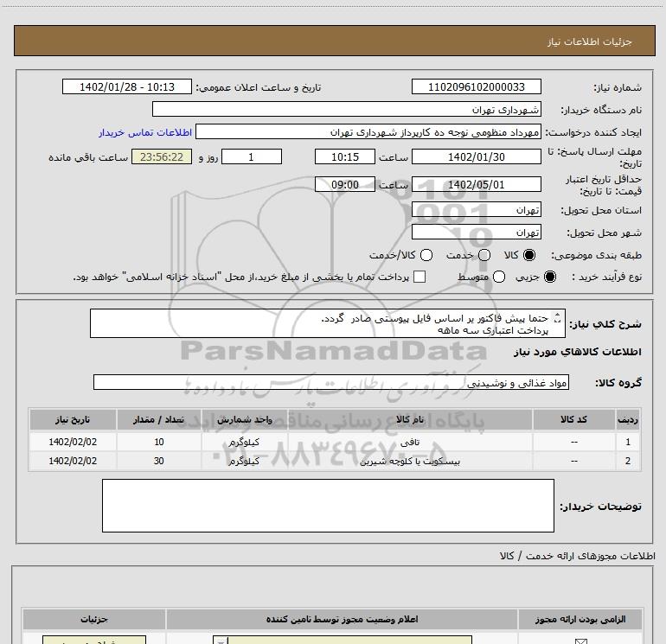
Task: Click the general need description textbox
Action: (x=328, y=323)
